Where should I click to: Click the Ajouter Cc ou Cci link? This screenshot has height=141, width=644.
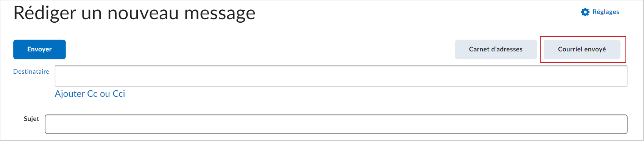pos(90,94)
